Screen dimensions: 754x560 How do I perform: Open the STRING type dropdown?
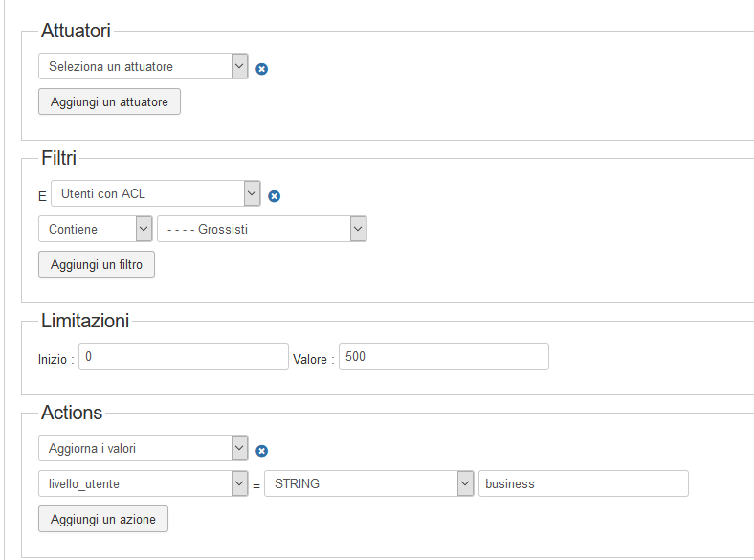click(x=369, y=483)
